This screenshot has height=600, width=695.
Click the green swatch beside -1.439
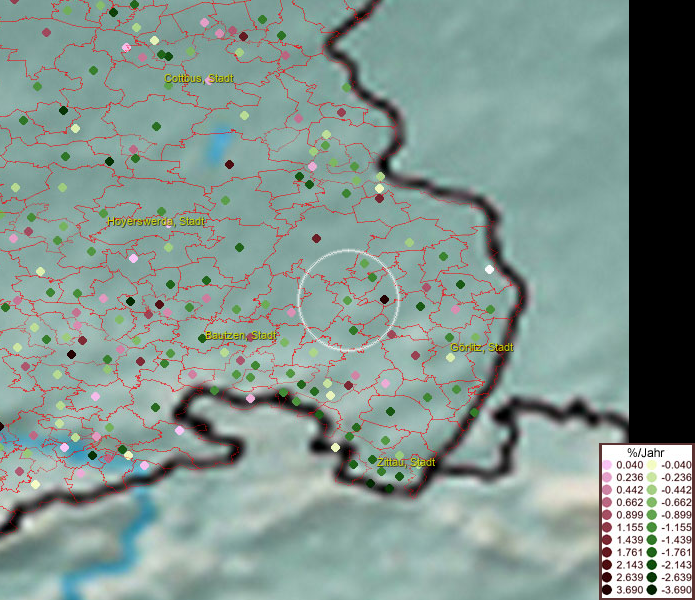point(652,540)
